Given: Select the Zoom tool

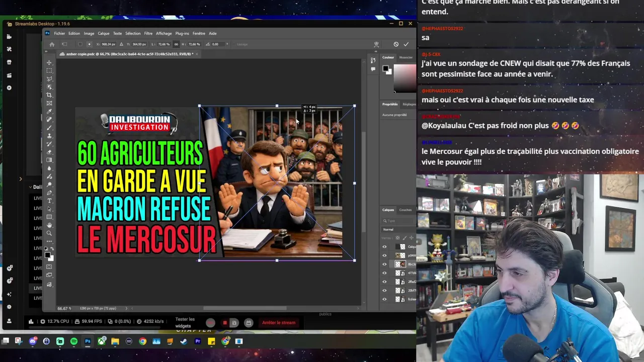Looking at the screenshot, I should click(x=49, y=233).
